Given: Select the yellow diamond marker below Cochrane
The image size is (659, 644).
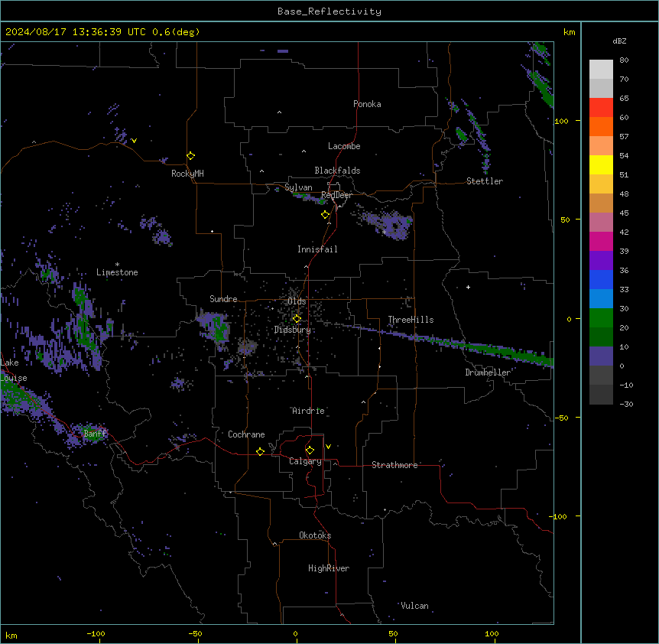Looking at the screenshot, I should tap(260, 451).
